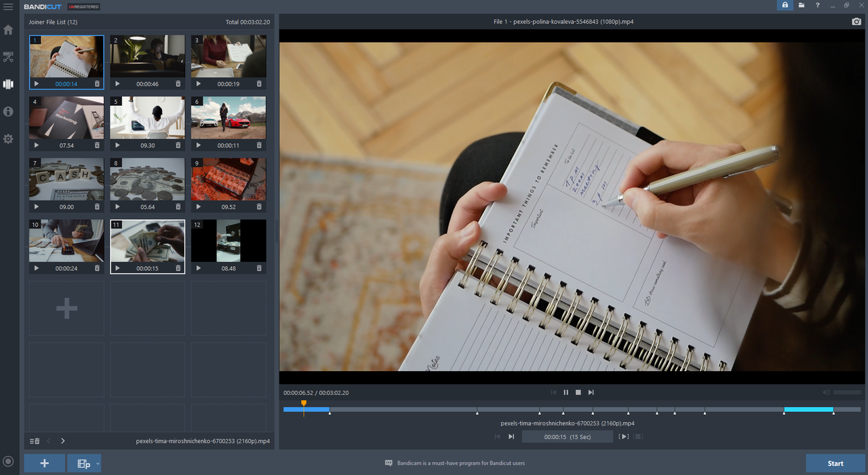Open project file dropdown arrow

pos(98,463)
